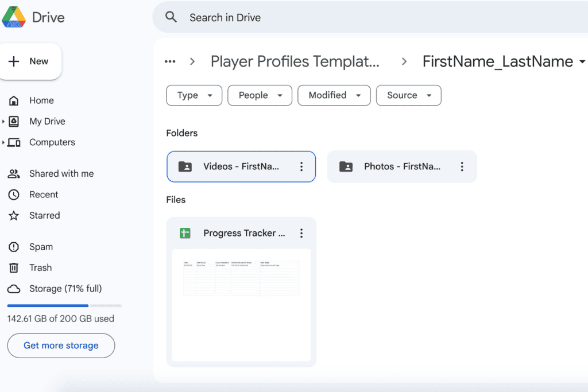Click the New button
Image resolution: width=588 pixels, height=392 pixels.
[30, 61]
